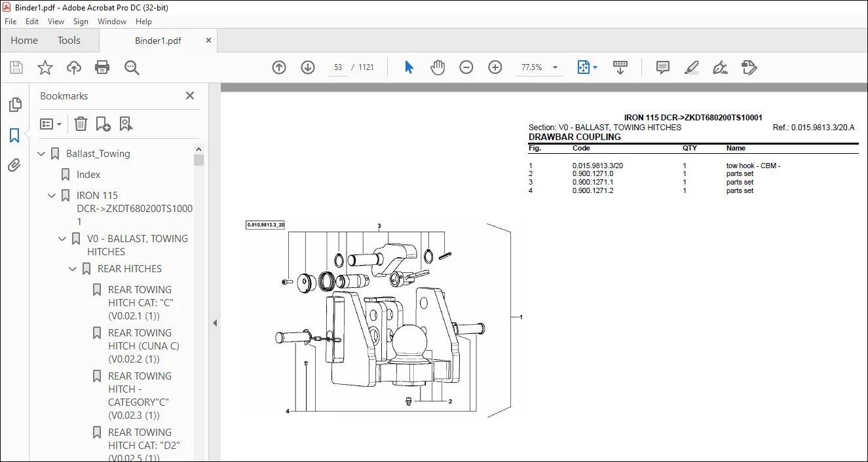The height and width of the screenshot is (462, 868).
Task: Click the upload to cloud icon
Action: point(74,67)
